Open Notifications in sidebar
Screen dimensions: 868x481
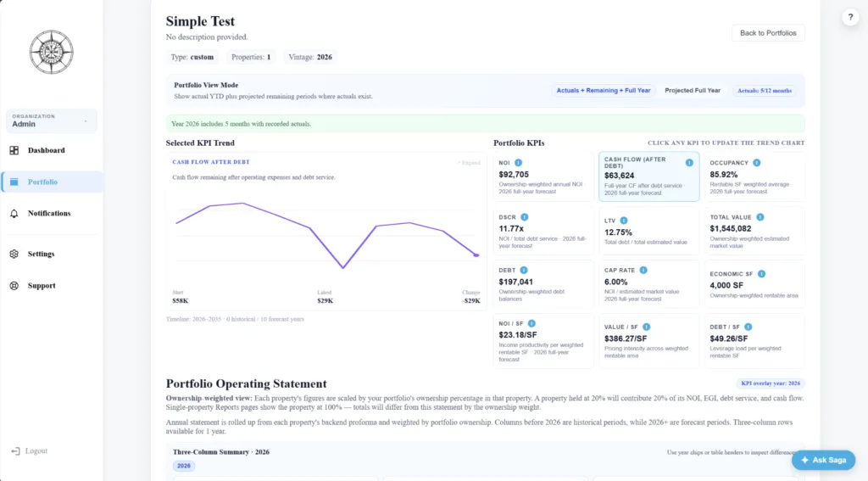click(x=51, y=213)
